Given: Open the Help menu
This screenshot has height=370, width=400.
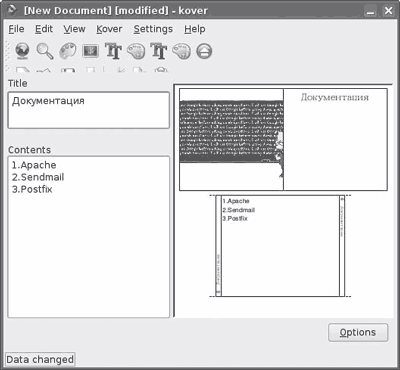Looking at the screenshot, I should point(195,29).
